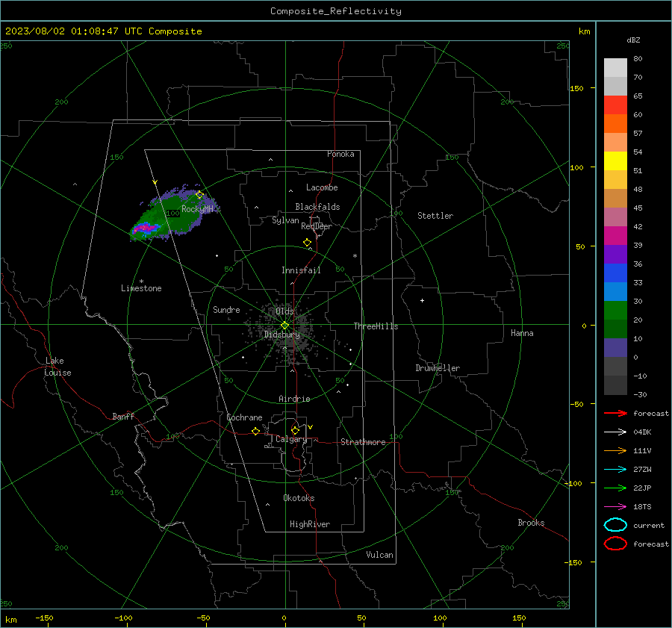Click the Hanna label
The height and width of the screenshot is (628, 672).
click(522, 333)
